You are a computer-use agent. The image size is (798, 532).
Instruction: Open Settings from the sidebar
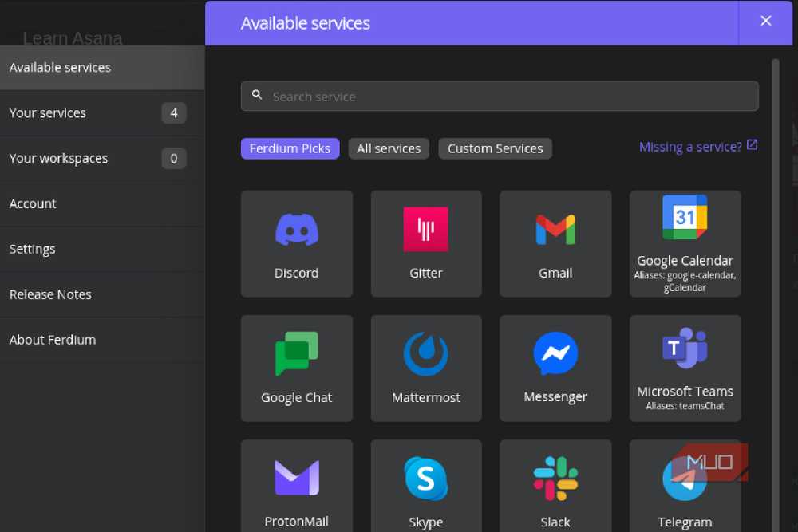click(x=102, y=249)
